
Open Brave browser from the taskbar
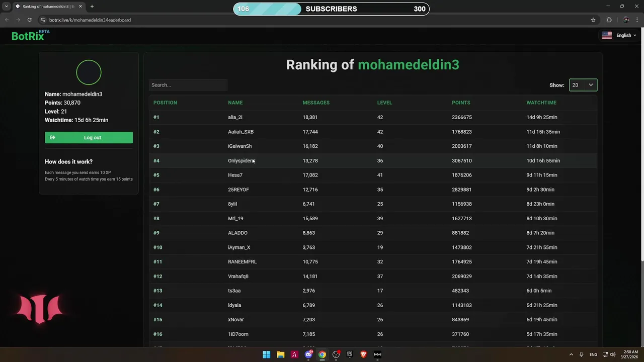[x=364, y=354]
